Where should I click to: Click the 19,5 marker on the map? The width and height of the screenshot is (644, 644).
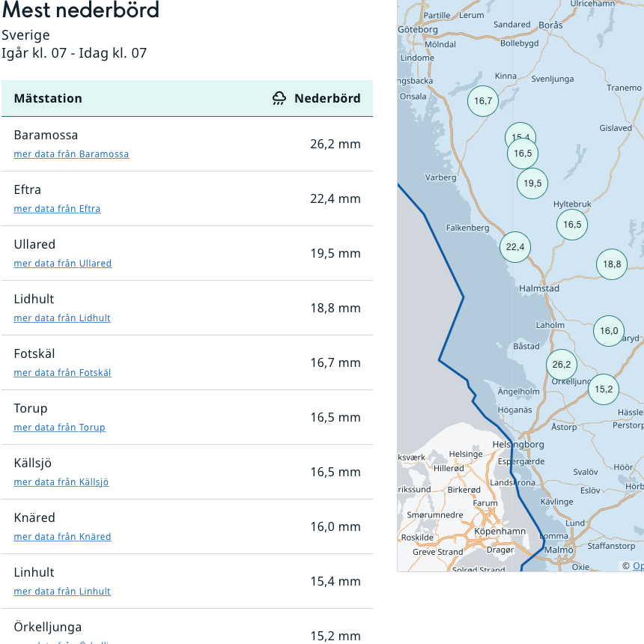[x=532, y=183]
